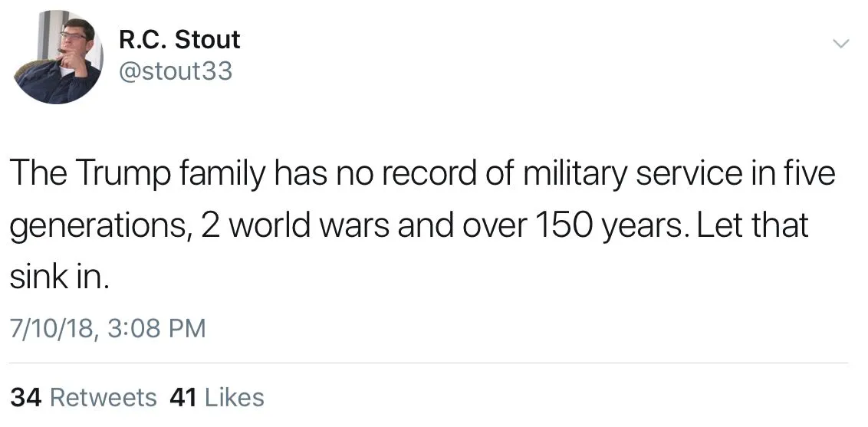Click the words "sink in." ending the tweet

point(61,278)
